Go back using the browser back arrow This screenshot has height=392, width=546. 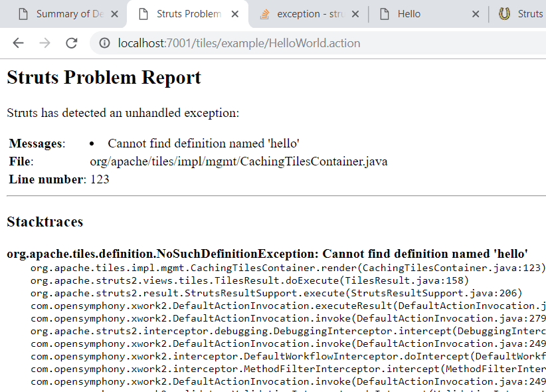(18, 43)
